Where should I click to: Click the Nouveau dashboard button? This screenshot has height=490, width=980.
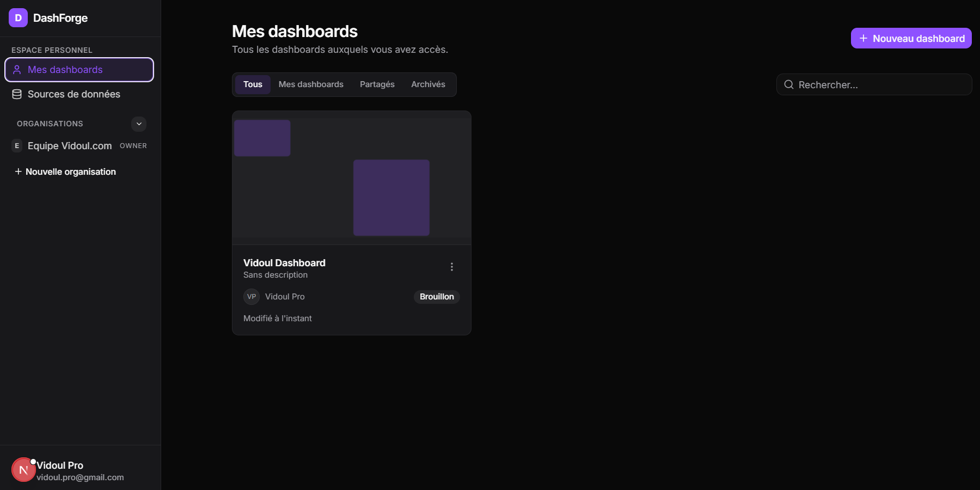(x=911, y=38)
